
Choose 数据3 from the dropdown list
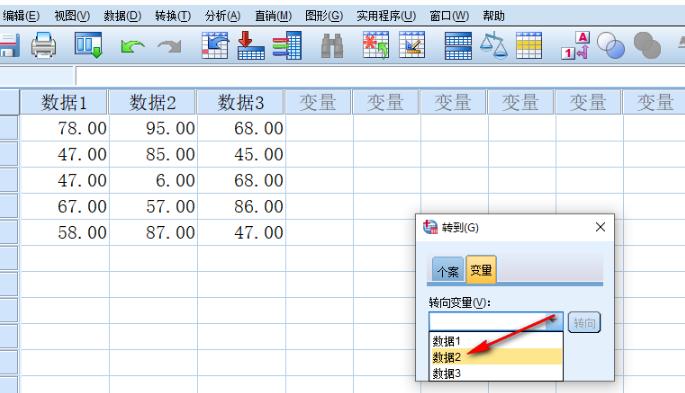click(496, 373)
